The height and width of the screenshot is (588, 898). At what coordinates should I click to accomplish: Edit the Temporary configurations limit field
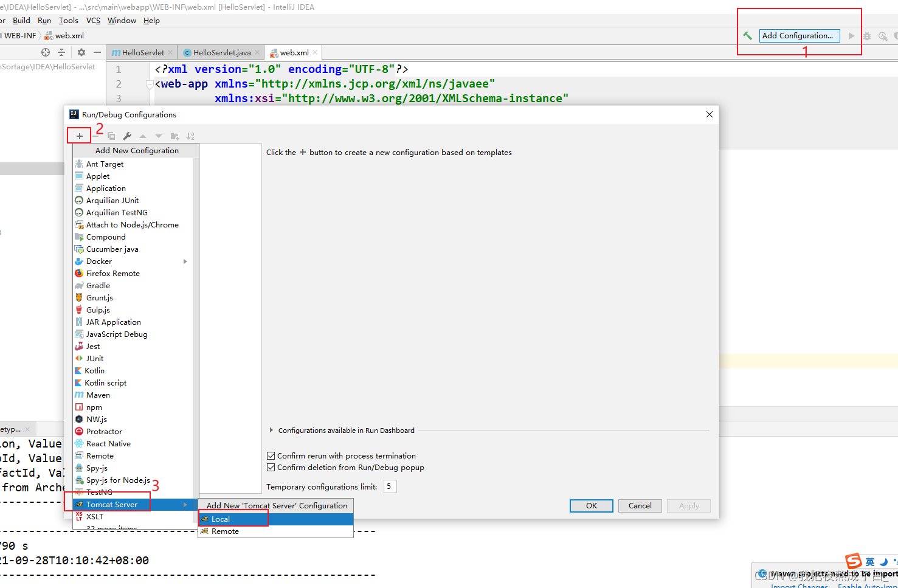click(x=389, y=486)
